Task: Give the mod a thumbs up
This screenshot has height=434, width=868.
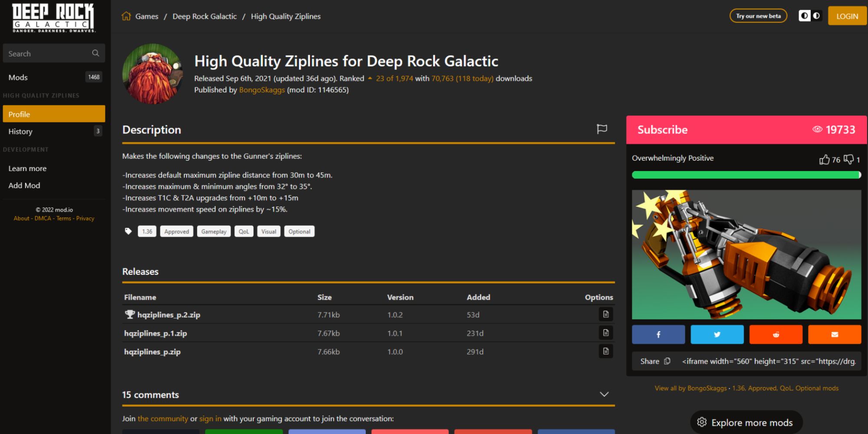Action: pyautogui.click(x=824, y=159)
